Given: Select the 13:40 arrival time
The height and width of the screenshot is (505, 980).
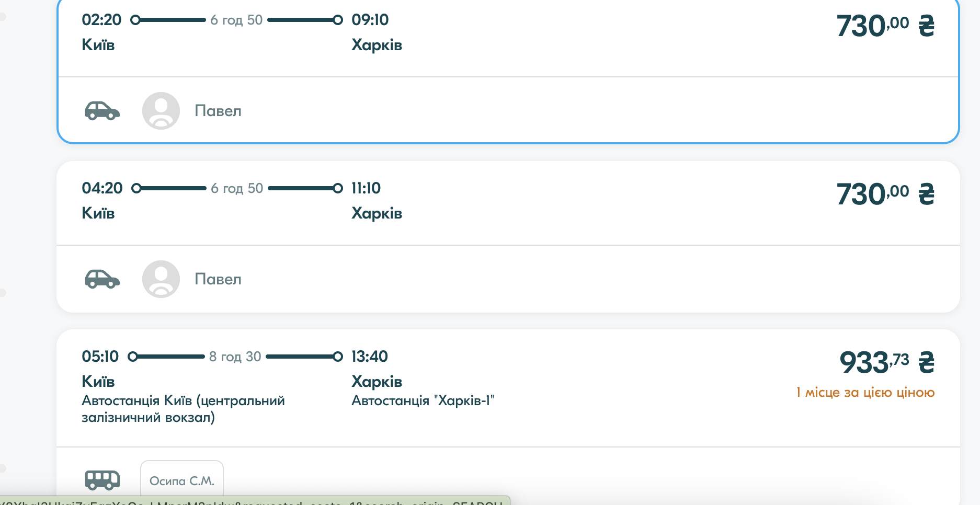Looking at the screenshot, I should point(370,357).
